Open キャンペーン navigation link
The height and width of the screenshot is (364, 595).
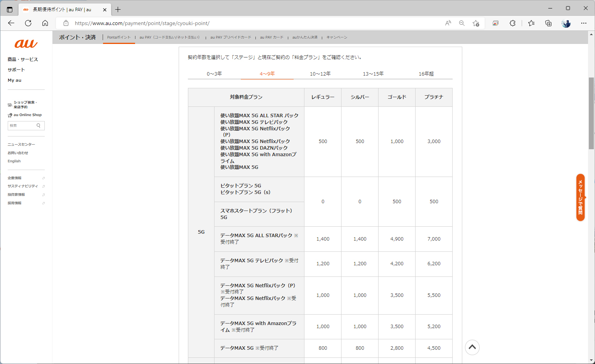[337, 37]
